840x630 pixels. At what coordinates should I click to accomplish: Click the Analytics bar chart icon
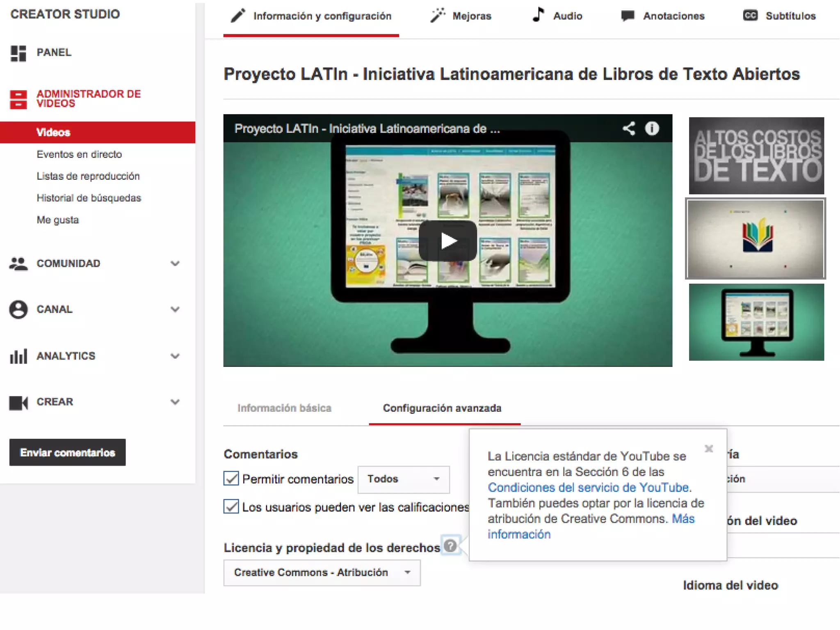click(x=18, y=356)
